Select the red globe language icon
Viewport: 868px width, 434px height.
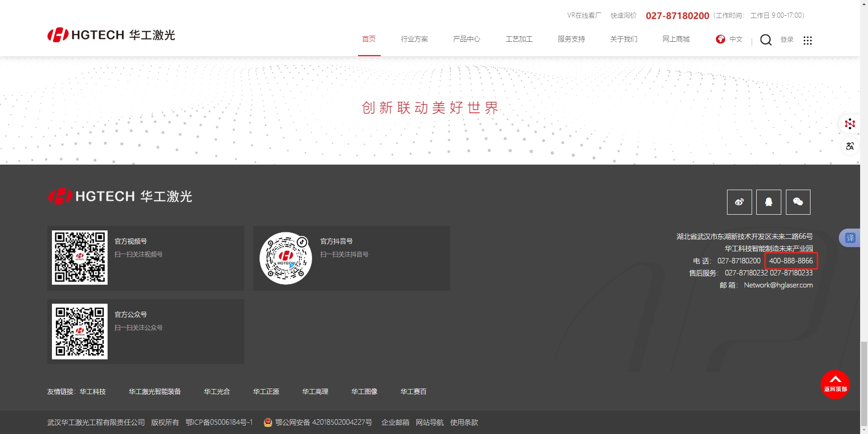pos(720,39)
